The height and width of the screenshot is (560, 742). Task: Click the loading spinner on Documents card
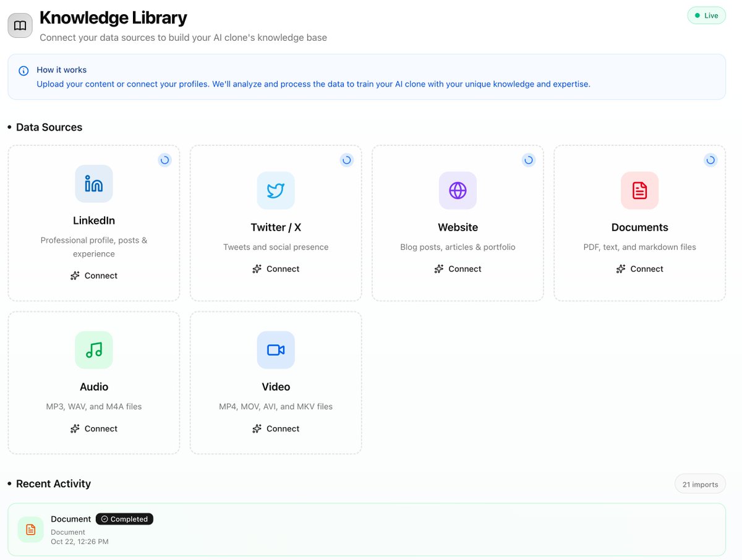coord(710,160)
